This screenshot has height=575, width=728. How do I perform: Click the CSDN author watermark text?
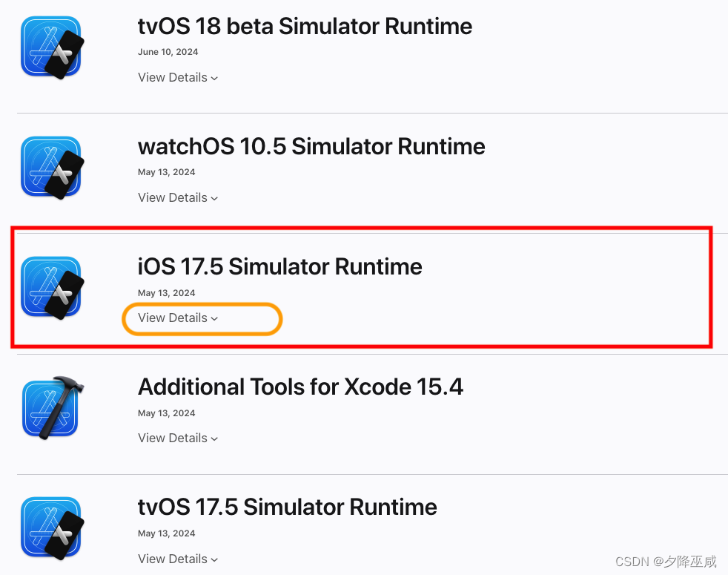coord(666,562)
